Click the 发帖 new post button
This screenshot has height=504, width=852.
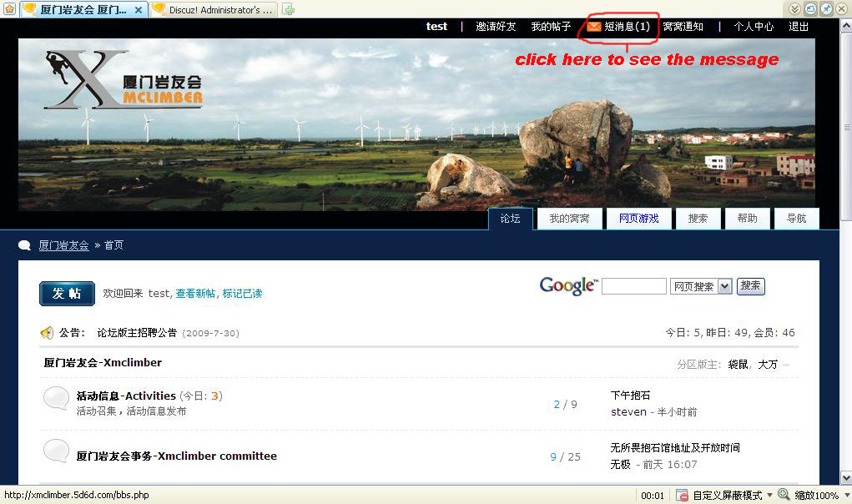click(67, 294)
